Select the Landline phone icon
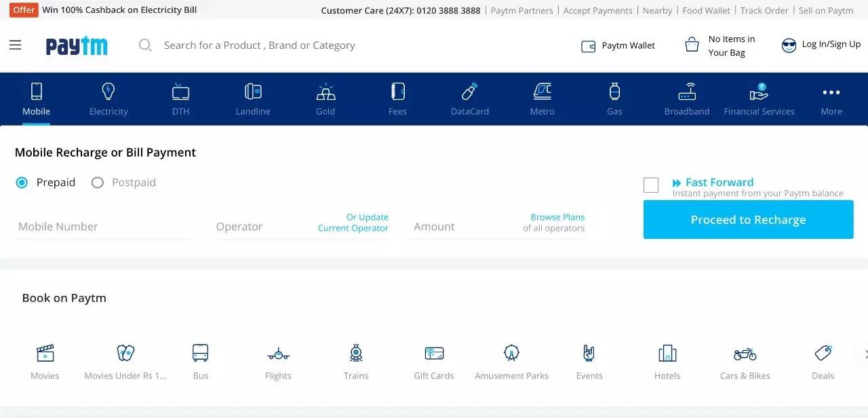Viewport: 868px width, 418px height. point(253,91)
